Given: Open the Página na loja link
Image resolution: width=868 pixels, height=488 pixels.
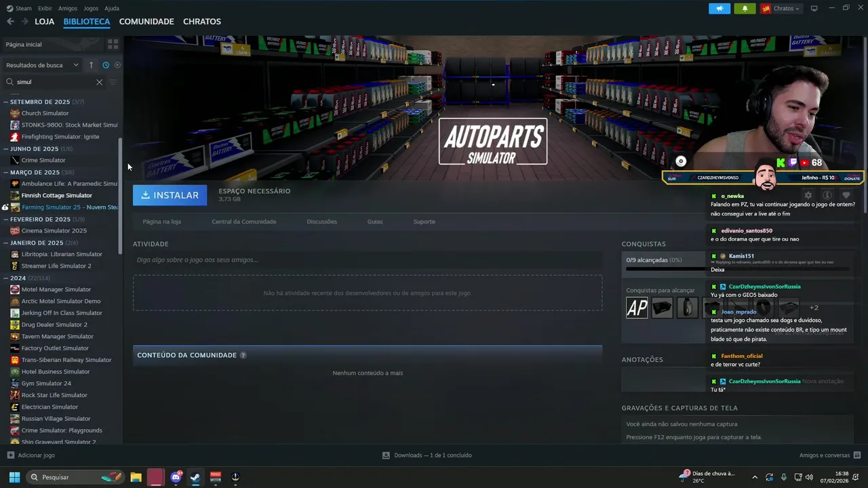Looking at the screenshot, I should click(x=161, y=222).
